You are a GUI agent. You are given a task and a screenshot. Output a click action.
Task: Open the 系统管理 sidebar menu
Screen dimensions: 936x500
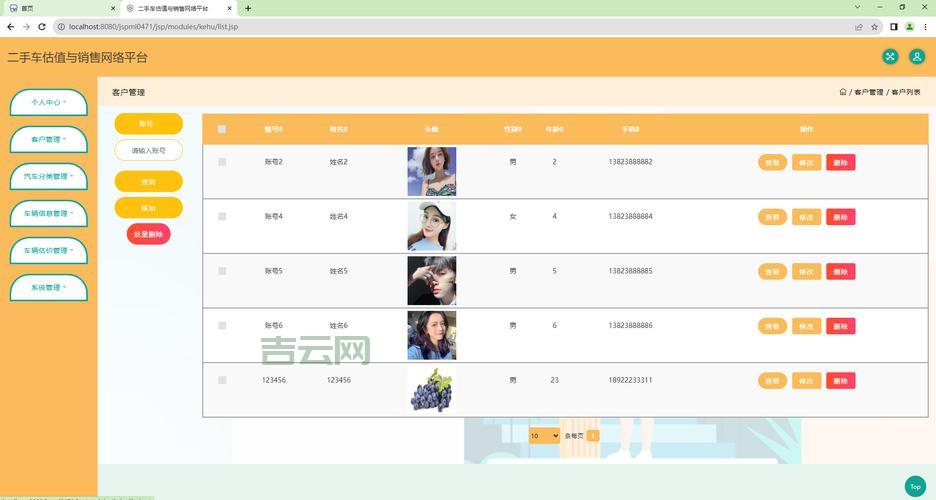[x=48, y=287]
